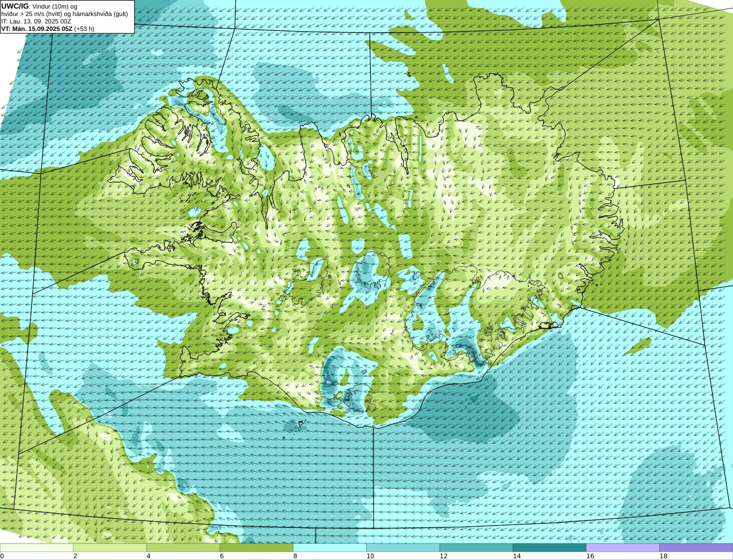Image resolution: width=733 pixels, height=560 pixels.
Task: Click the "14" scale label
Action: click(x=517, y=556)
